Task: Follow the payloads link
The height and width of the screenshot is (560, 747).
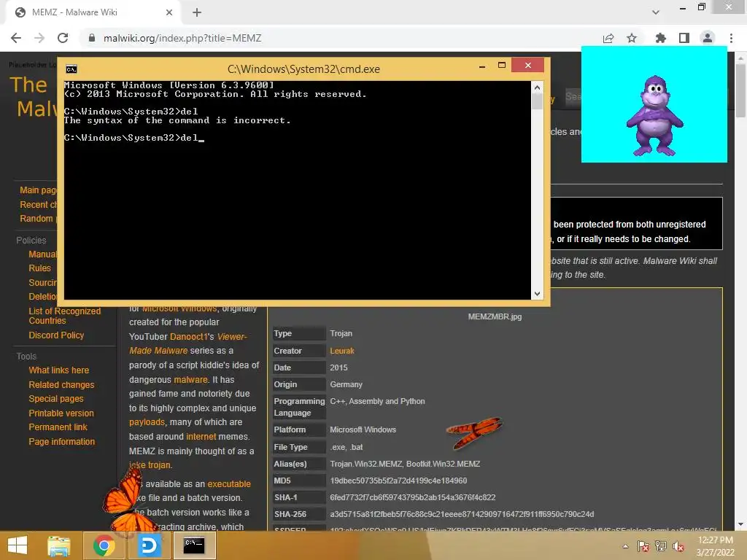Action: [x=147, y=422]
